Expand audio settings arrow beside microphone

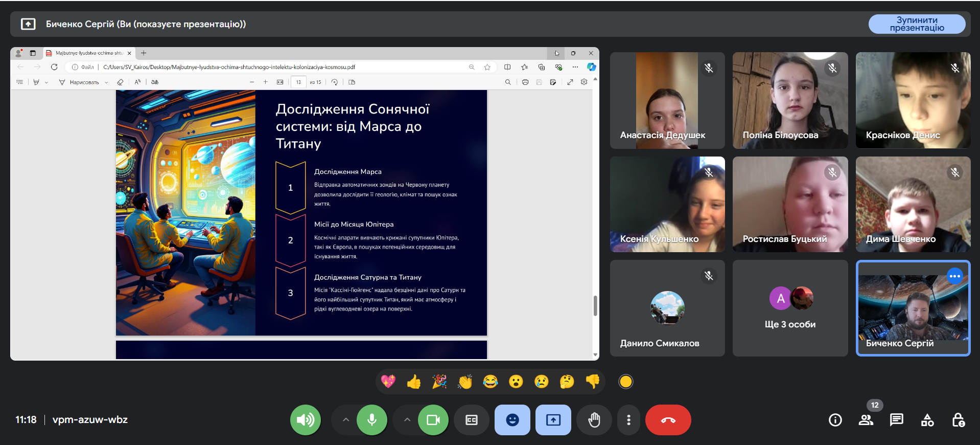click(346, 420)
